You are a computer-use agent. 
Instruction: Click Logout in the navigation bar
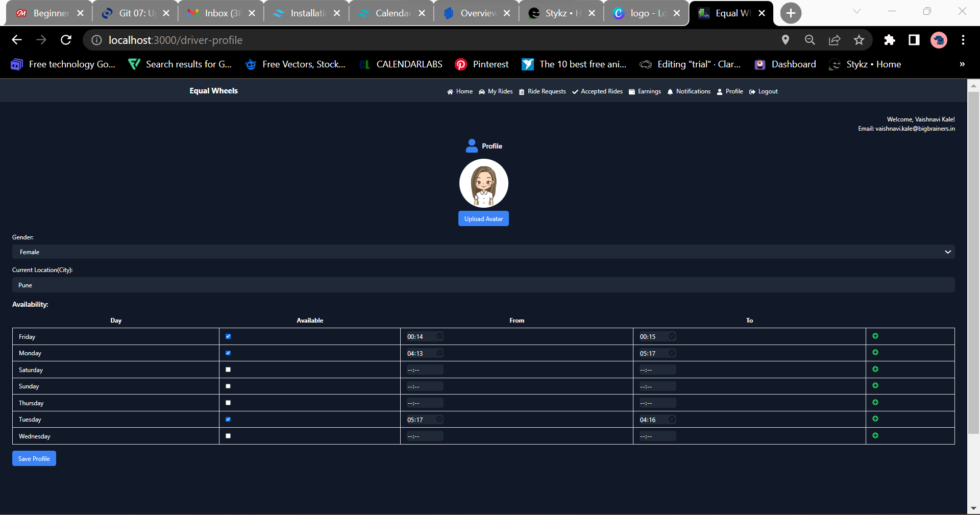click(764, 91)
